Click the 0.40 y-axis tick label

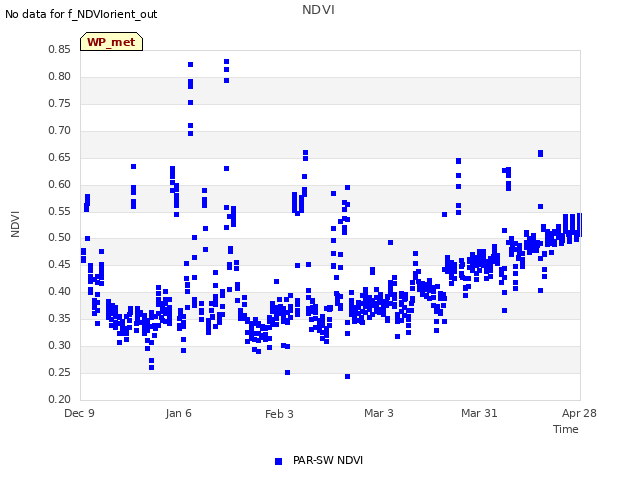(x=59, y=291)
